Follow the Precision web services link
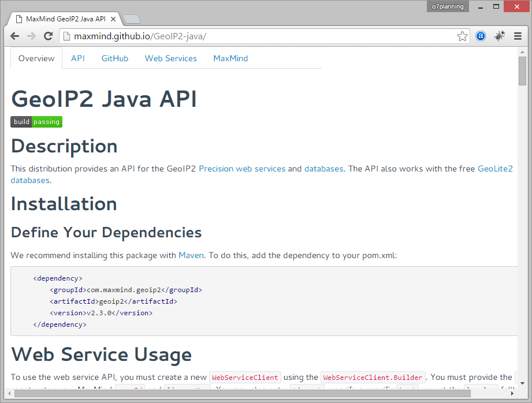This screenshot has height=403, width=532. 242,169
